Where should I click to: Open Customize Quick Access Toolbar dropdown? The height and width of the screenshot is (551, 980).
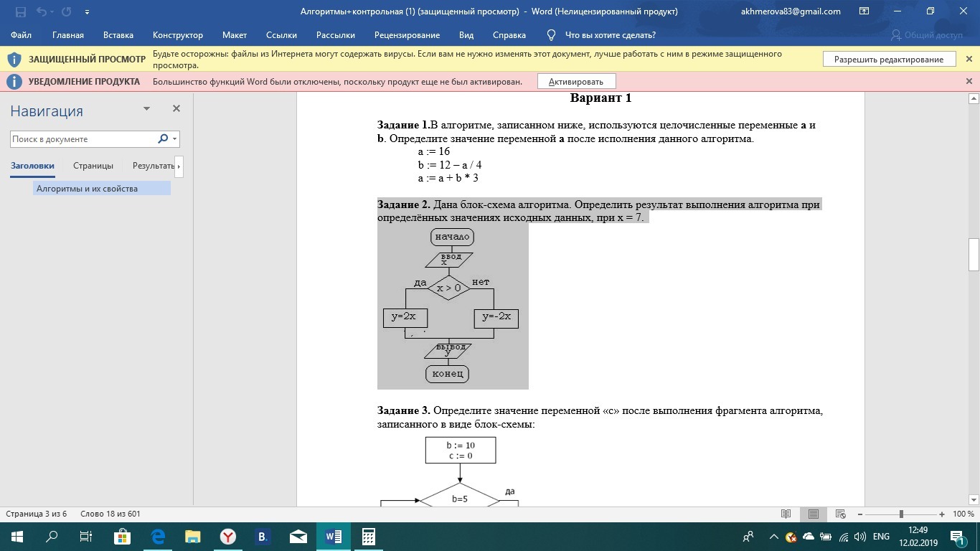pos(87,12)
